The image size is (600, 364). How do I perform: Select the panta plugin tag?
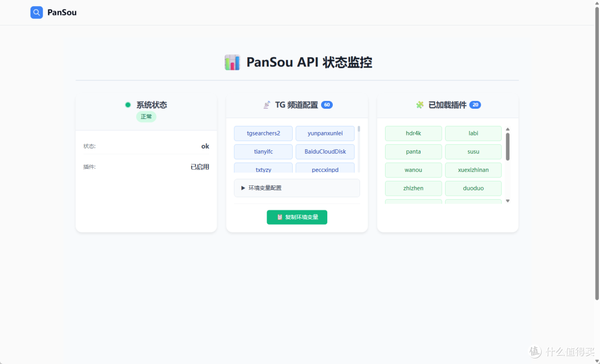(413, 152)
